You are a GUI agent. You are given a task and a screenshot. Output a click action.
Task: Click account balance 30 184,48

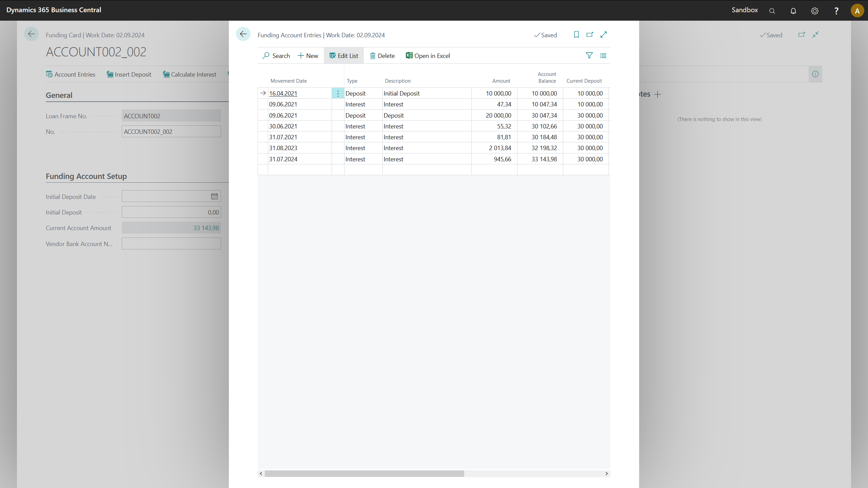pyautogui.click(x=540, y=137)
